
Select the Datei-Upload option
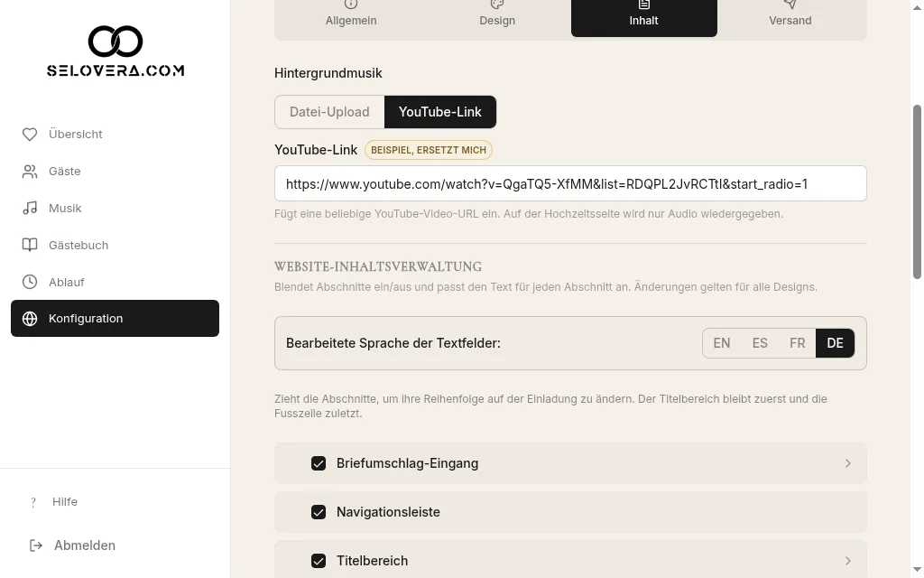(329, 112)
